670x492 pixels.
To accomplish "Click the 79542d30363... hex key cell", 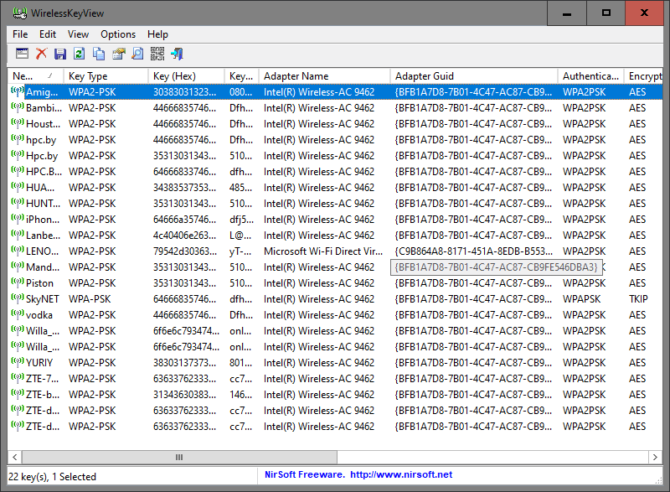I will (185, 251).
